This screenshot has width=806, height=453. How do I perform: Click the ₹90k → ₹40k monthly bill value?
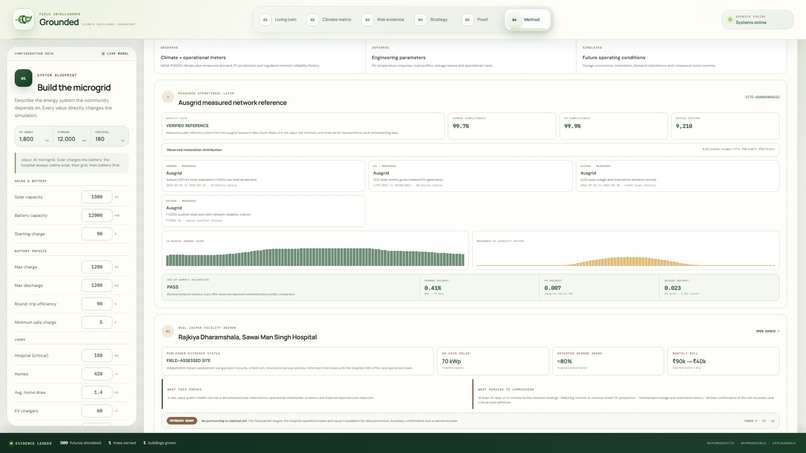click(x=689, y=361)
